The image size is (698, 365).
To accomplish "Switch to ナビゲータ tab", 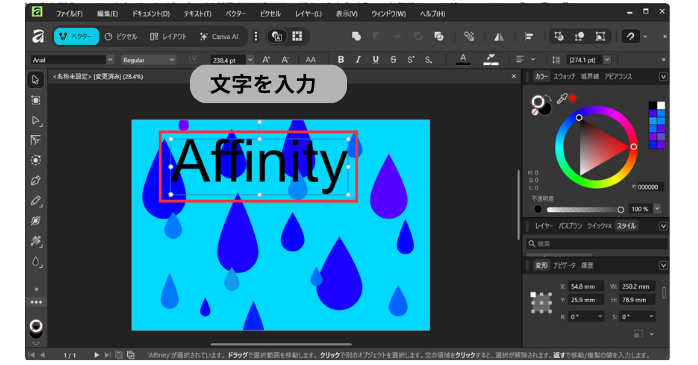I will tap(564, 265).
